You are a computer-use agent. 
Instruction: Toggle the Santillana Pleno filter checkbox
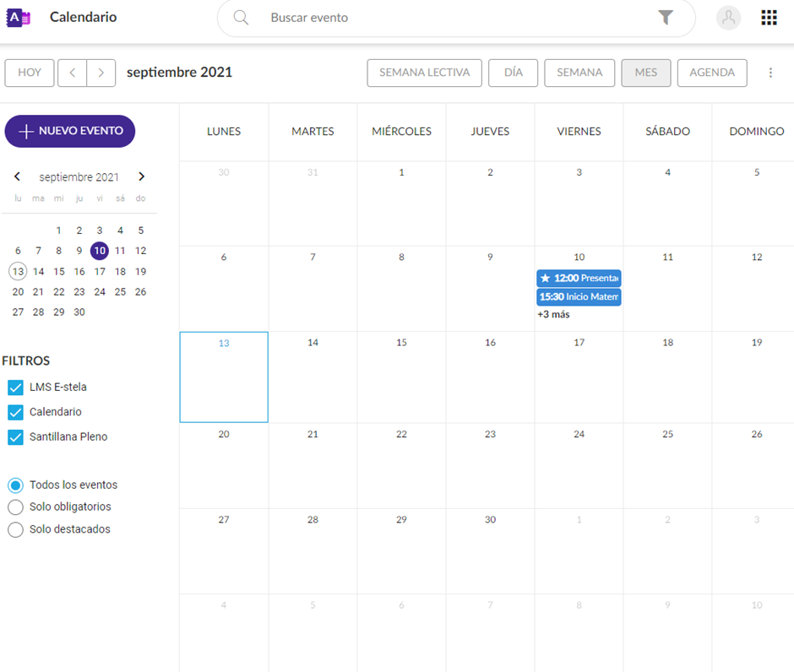(15, 437)
